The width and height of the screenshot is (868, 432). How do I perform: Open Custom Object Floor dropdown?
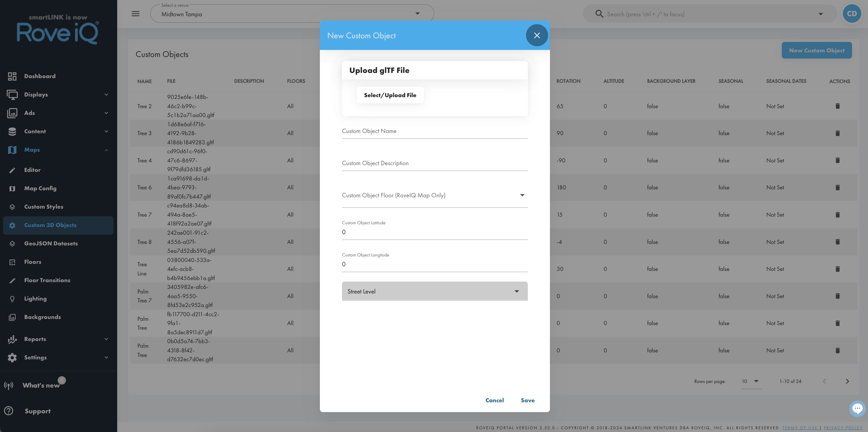click(435, 195)
